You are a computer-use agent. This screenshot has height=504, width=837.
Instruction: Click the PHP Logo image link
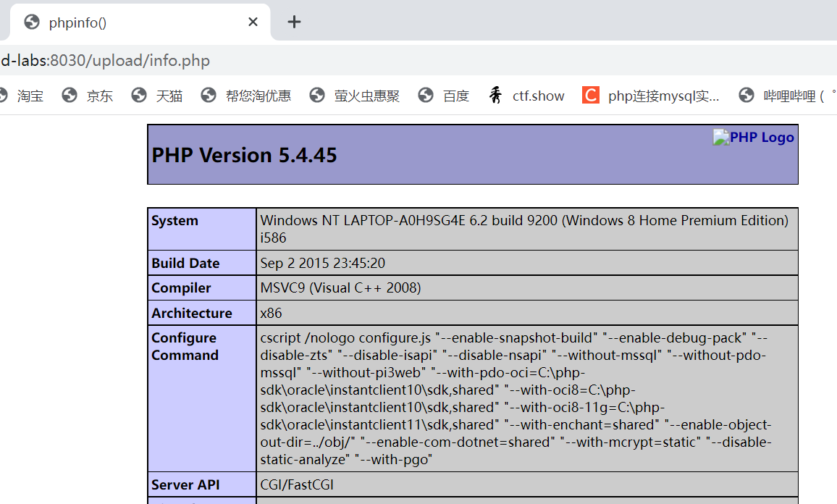pyautogui.click(x=754, y=137)
